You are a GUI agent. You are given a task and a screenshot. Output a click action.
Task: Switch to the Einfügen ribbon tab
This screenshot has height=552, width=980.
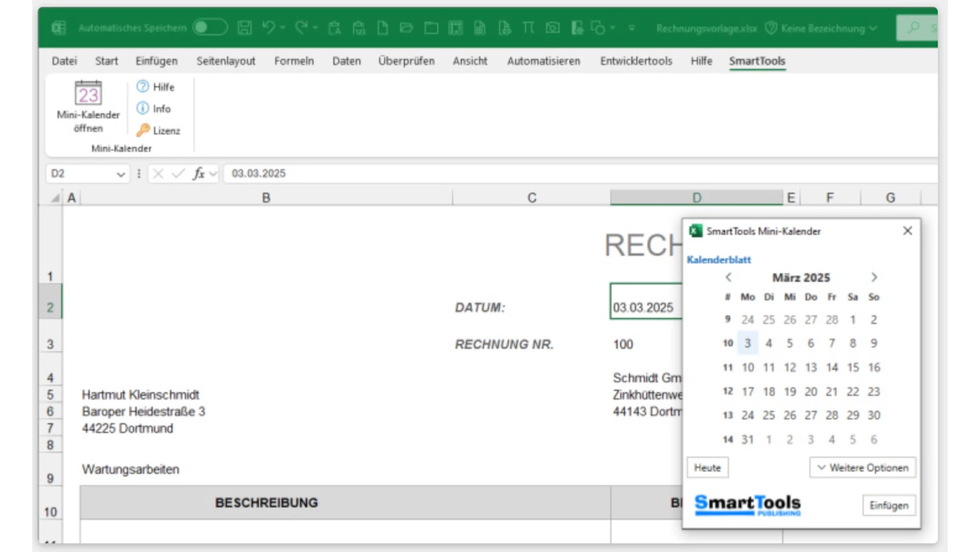[x=156, y=61]
